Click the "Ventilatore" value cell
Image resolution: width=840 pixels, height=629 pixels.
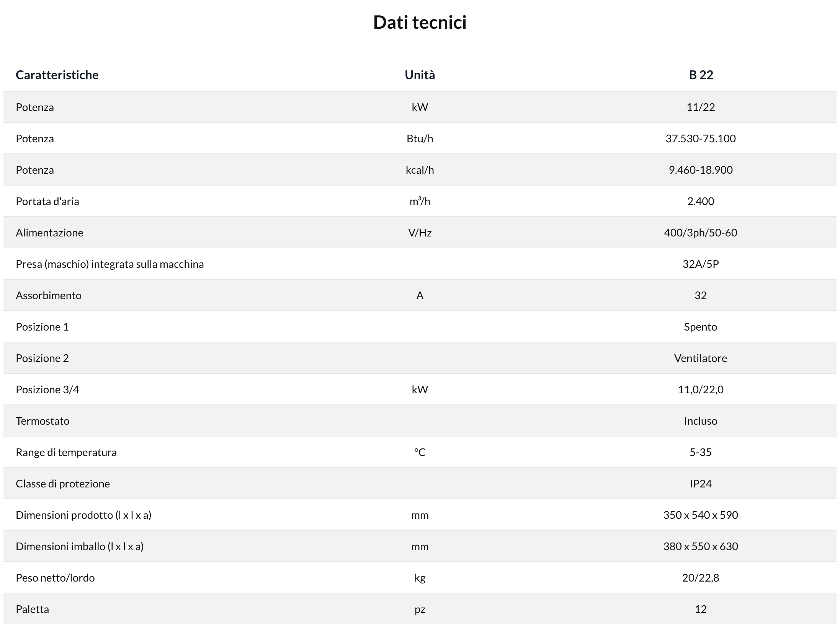[x=701, y=358]
